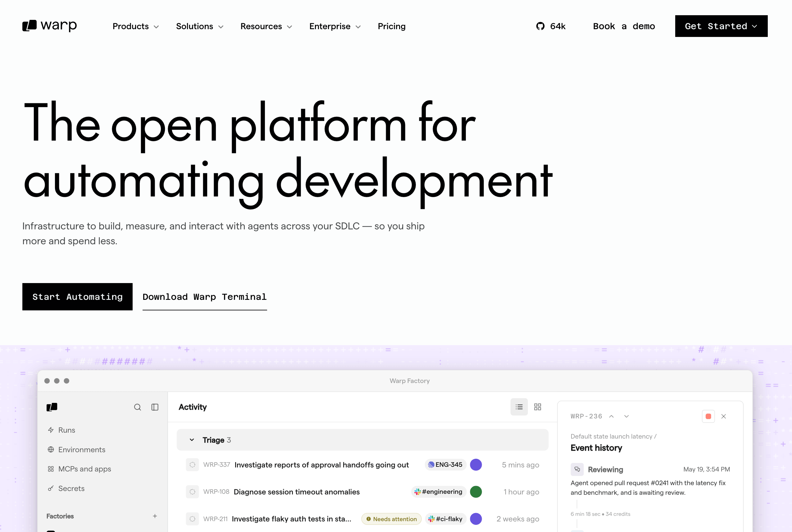Open the Get Started dropdown button
792x532 pixels.
pos(721,26)
